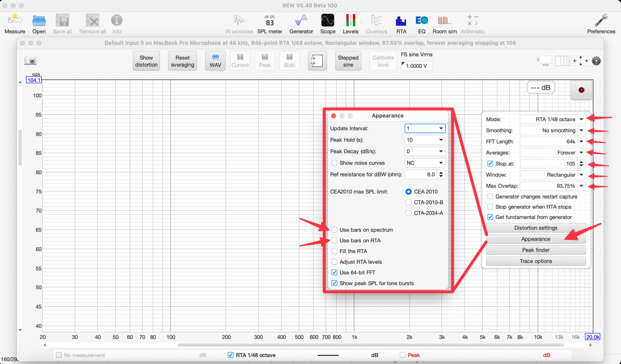621x364 pixels.
Task: Open the Room sim tool
Action: click(444, 23)
